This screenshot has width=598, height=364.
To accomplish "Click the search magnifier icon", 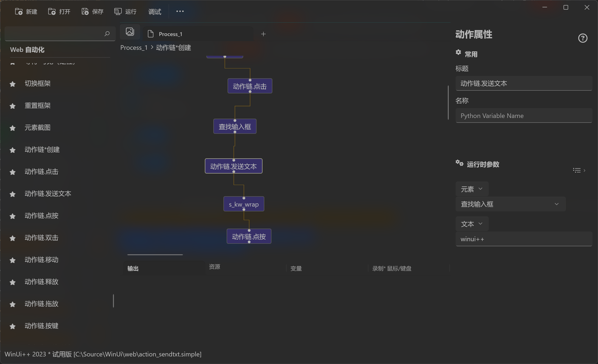I will click(107, 34).
